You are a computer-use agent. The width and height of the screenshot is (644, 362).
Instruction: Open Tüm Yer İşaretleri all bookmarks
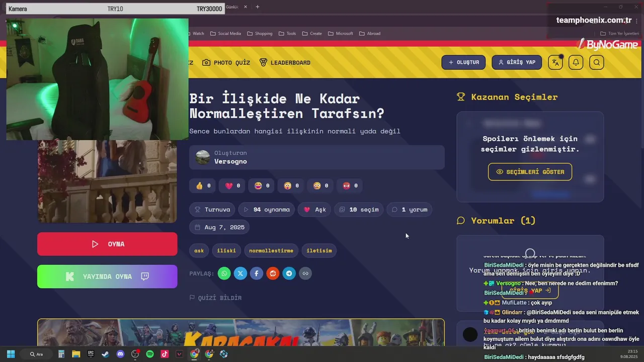[620, 34]
